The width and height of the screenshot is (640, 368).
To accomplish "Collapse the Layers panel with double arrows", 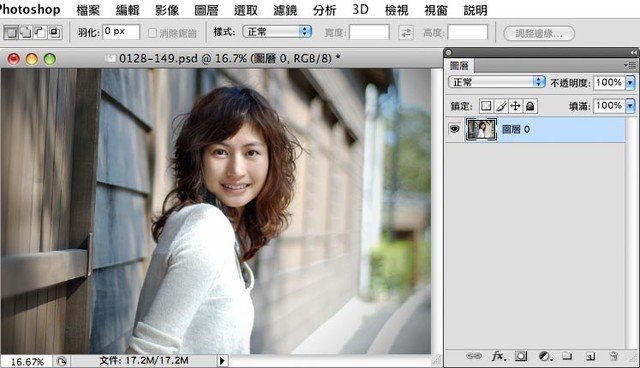I will point(633,53).
